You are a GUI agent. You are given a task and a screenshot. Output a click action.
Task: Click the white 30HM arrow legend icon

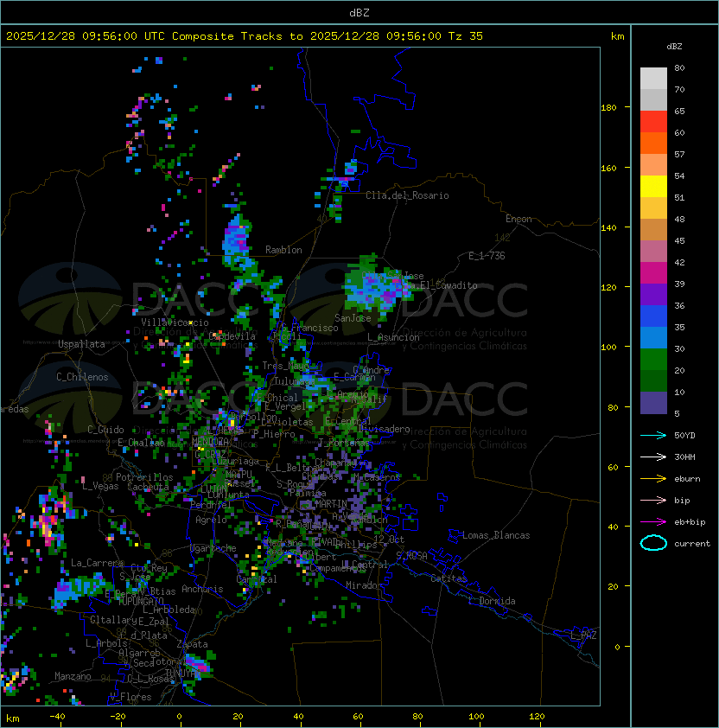coord(653,457)
